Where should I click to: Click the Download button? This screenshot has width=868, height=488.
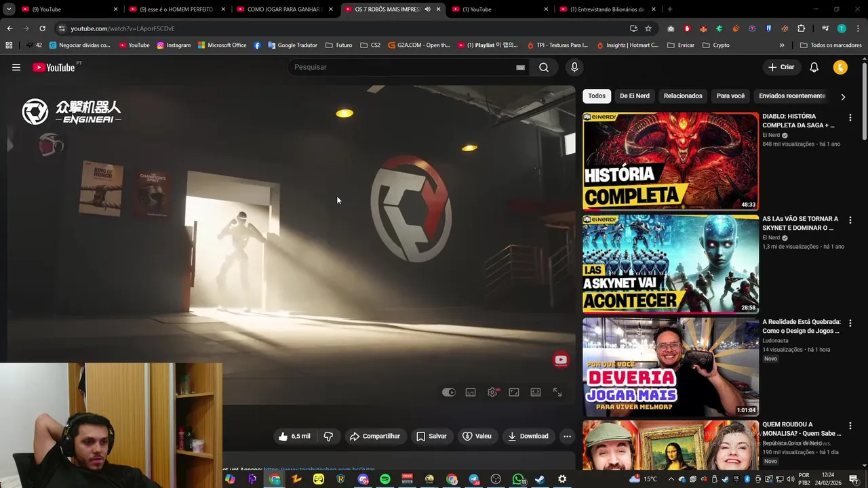coord(528,436)
